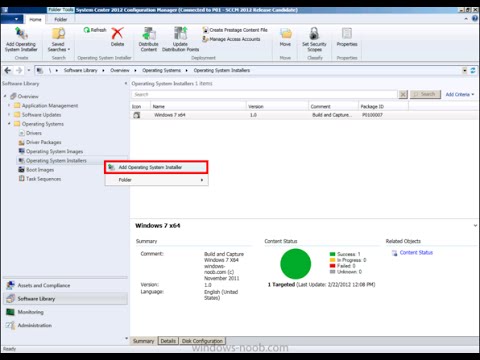
Task: Select Overview tree node
Action: point(24,96)
